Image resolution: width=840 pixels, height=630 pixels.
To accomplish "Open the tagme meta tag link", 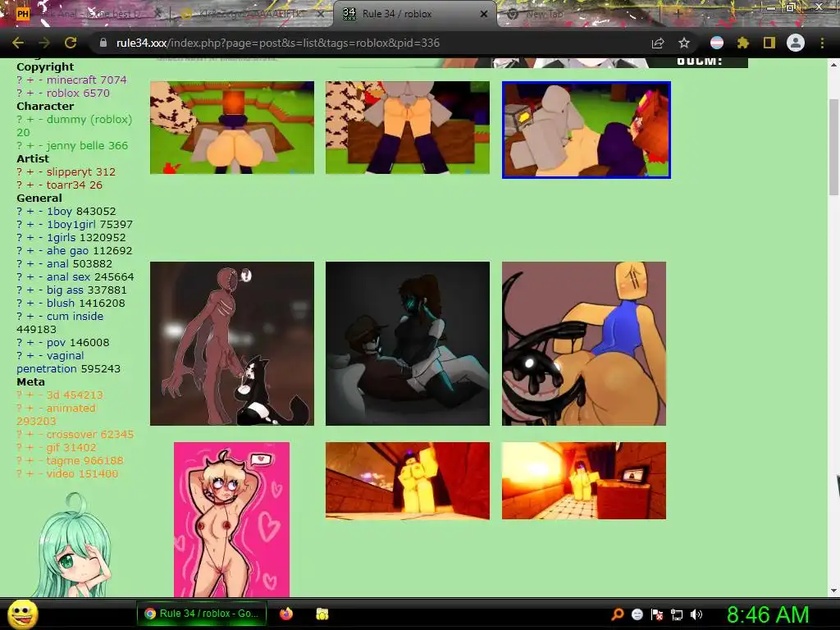I will [63, 460].
